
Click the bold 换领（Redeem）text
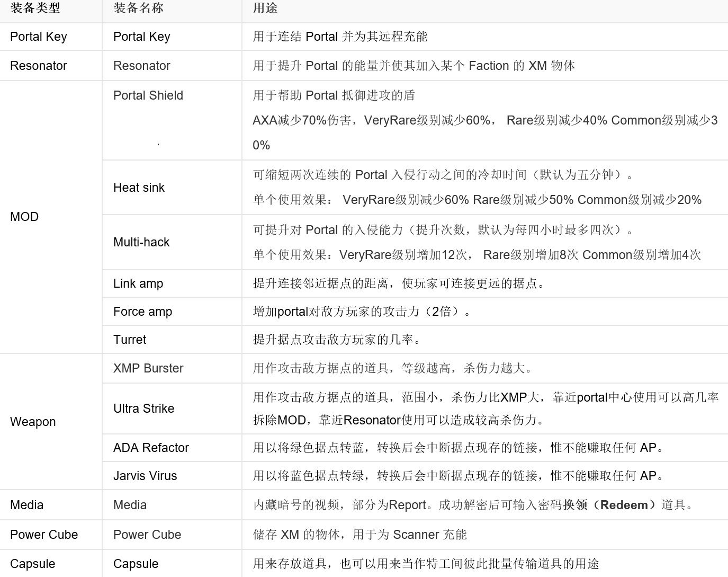point(609,505)
